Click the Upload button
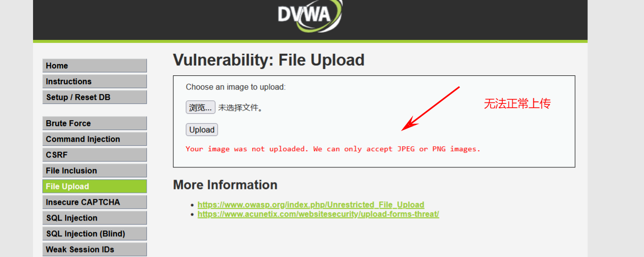This screenshot has width=644, height=257. click(202, 130)
